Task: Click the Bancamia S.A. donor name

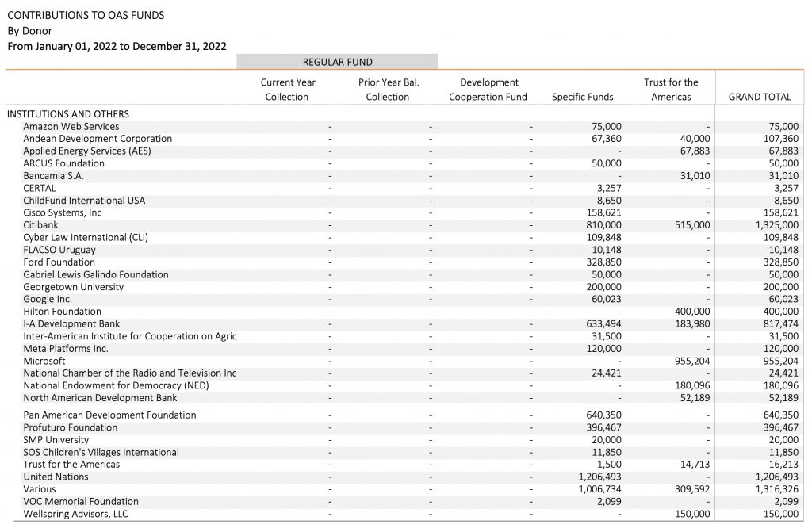Action: pos(53,175)
